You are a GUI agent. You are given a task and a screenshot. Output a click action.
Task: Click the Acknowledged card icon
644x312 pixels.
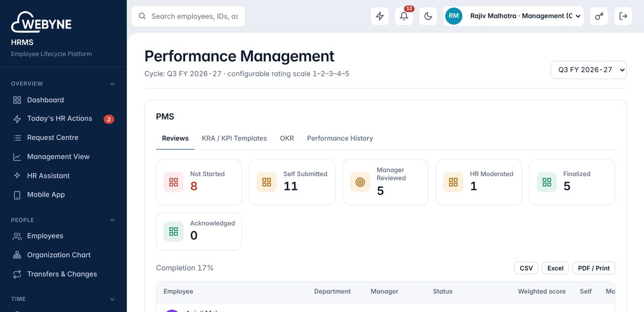(x=173, y=231)
